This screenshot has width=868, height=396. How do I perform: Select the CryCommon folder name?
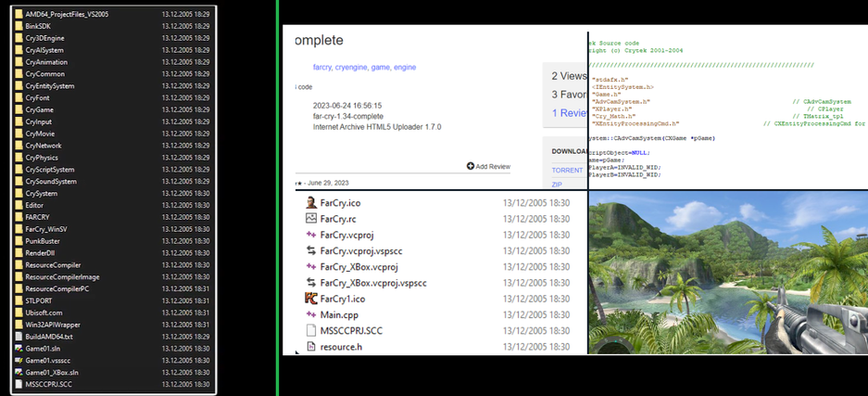point(44,73)
